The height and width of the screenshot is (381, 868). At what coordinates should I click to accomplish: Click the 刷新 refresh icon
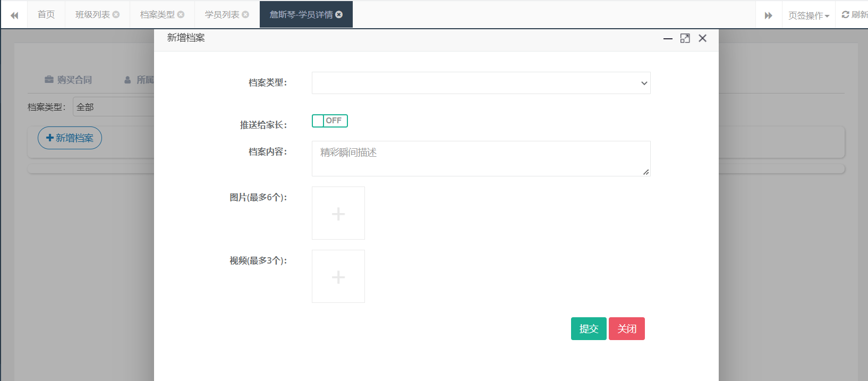pyautogui.click(x=846, y=15)
